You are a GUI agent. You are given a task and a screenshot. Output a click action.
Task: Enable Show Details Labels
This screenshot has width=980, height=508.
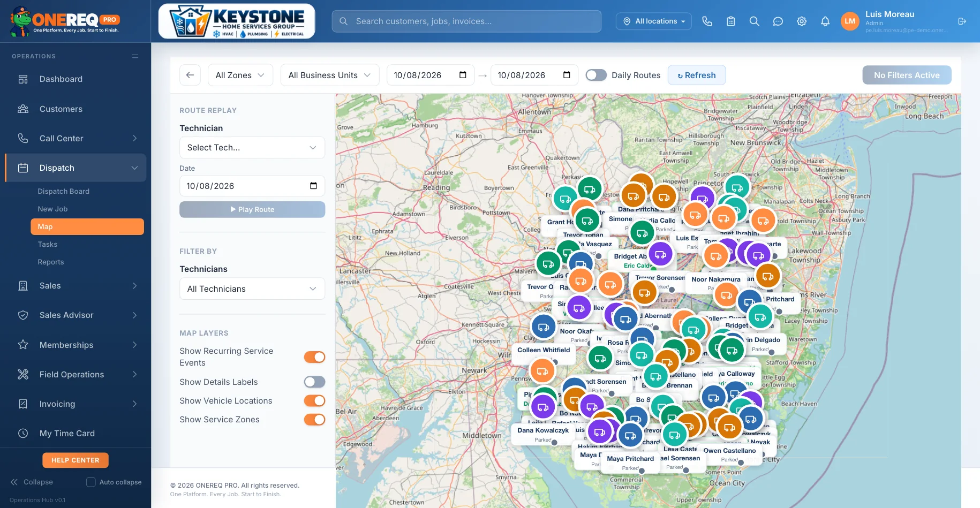click(x=314, y=382)
